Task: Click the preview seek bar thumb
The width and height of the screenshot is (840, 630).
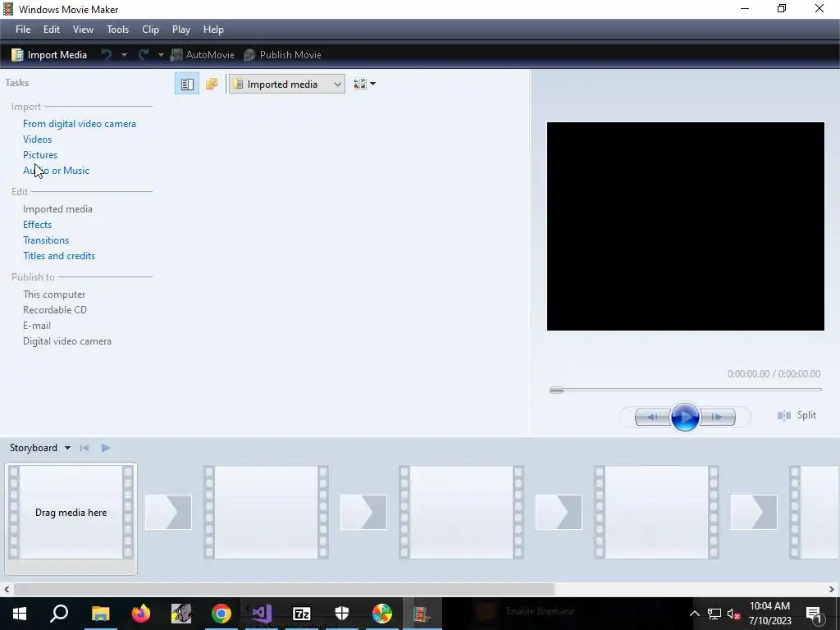Action: tap(557, 390)
